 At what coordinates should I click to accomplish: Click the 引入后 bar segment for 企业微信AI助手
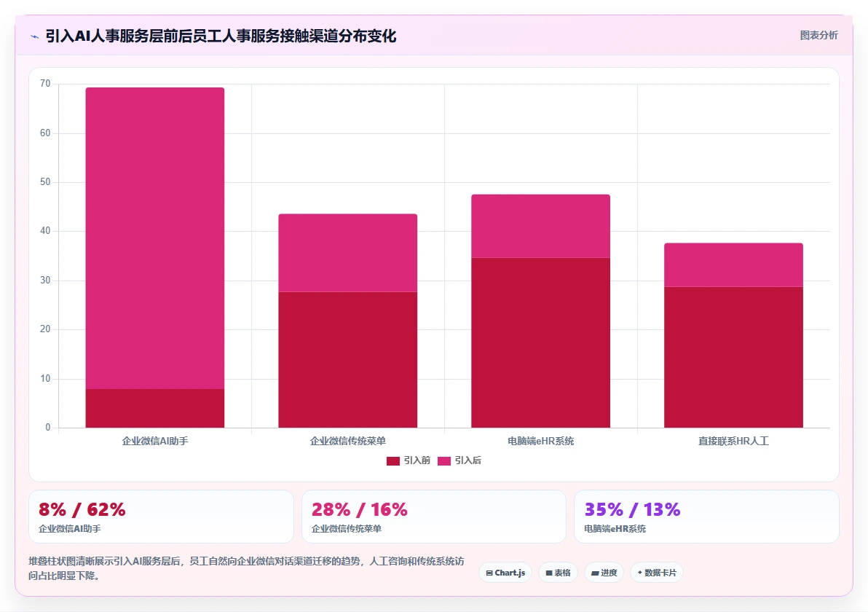pyautogui.click(x=155, y=238)
